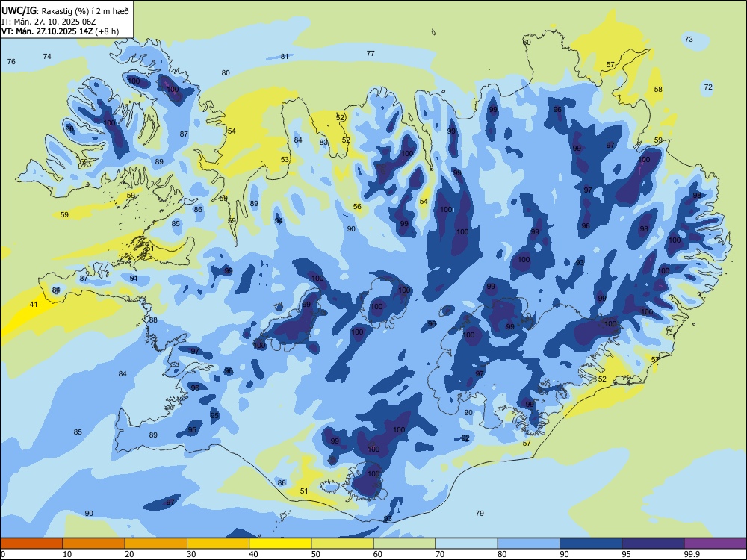Click the legend scale label '20'
The height and width of the screenshot is (560, 747).
point(129,554)
